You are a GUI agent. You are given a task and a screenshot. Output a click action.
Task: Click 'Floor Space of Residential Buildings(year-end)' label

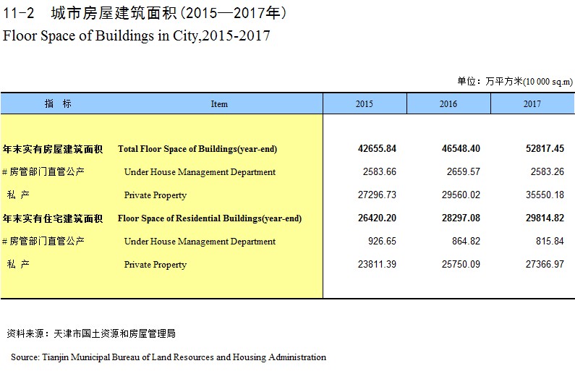210,218
